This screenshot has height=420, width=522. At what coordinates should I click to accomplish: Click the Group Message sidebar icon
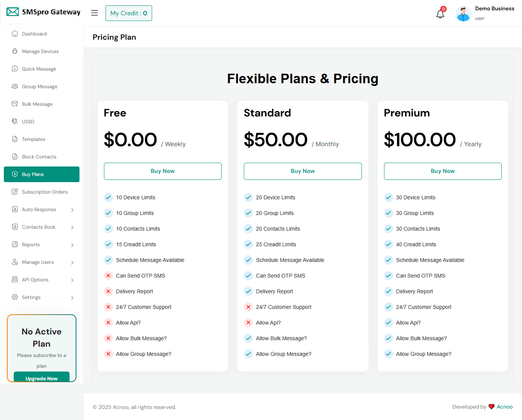(15, 86)
